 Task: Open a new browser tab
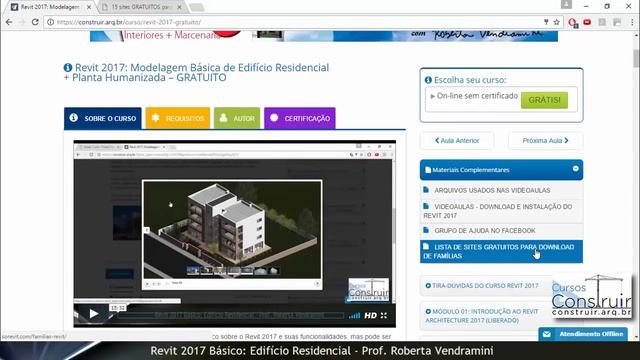pos(197,7)
